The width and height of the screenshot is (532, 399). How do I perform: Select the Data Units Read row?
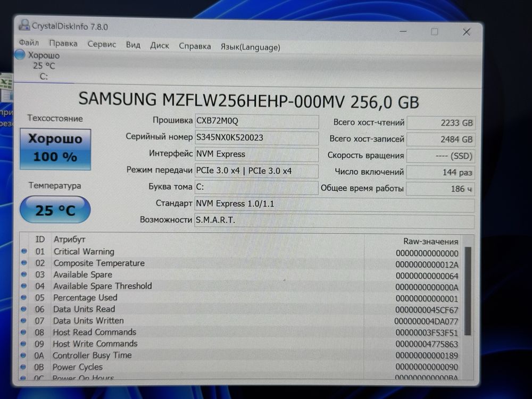240,310
